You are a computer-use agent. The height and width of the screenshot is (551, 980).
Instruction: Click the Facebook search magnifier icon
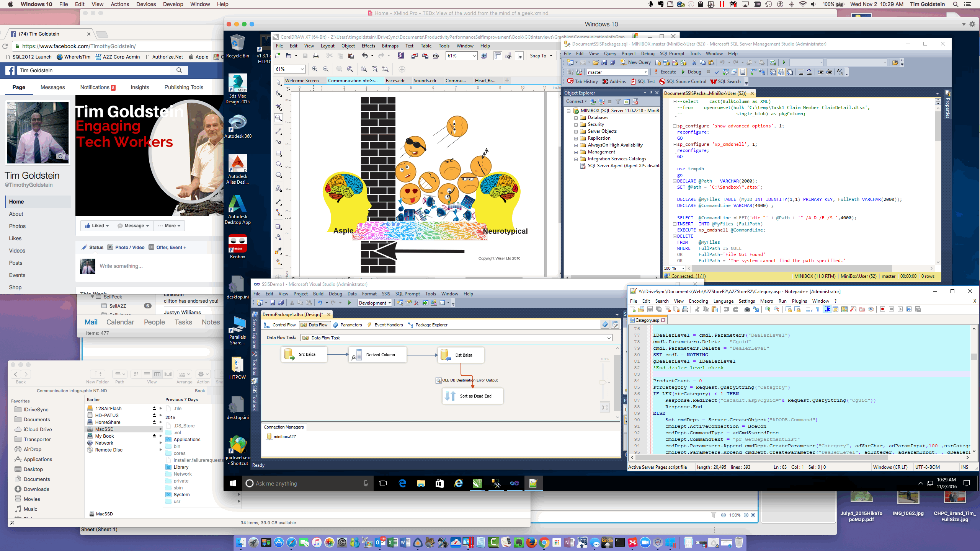pyautogui.click(x=179, y=70)
